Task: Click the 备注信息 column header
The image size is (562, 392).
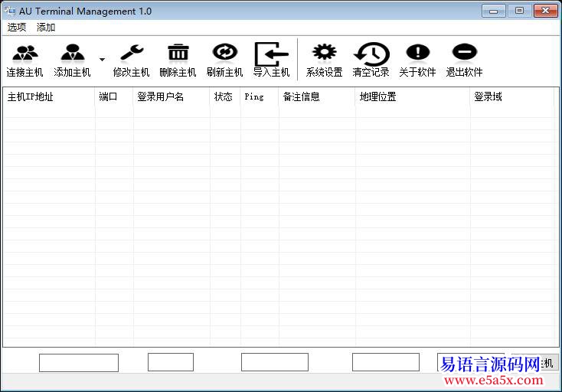Action: [x=317, y=96]
